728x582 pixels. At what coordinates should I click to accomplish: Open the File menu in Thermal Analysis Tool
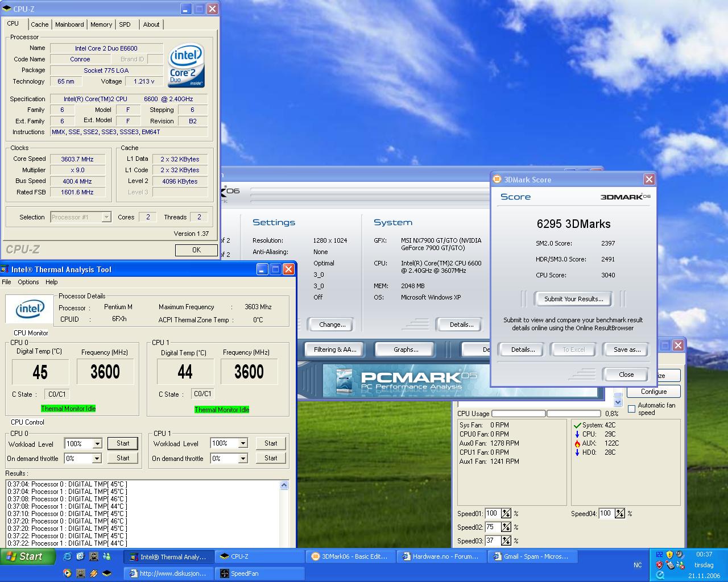[x=6, y=282]
